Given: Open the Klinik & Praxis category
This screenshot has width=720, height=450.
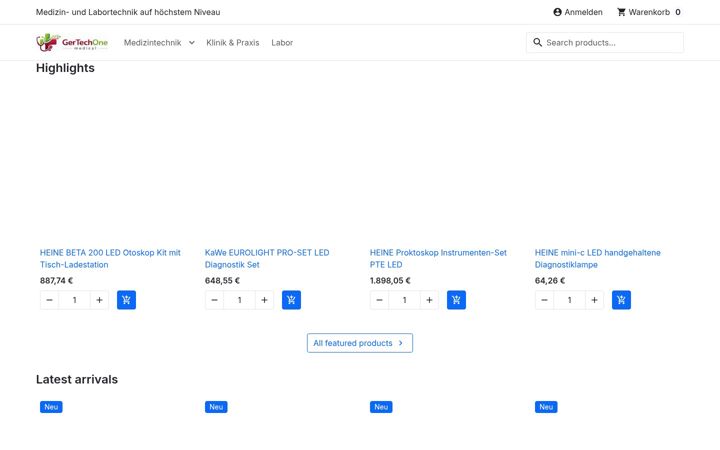Looking at the screenshot, I should click(x=233, y=43).
